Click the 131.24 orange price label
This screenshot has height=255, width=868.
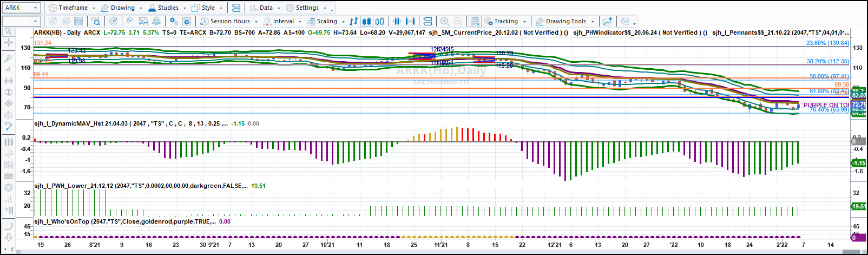pyautogui.click(x=43, y=43)
